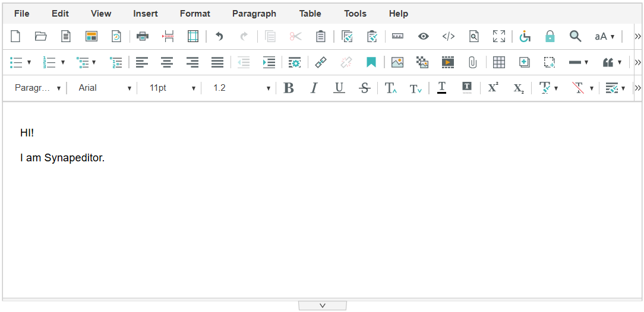Cut selection with scissors icon
Screen dimensions: 644x312
(x=295, y=37)
